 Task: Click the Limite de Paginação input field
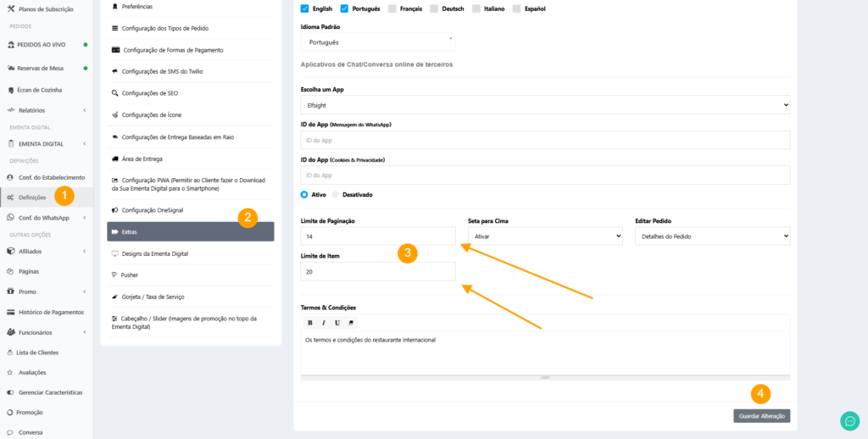377,236
